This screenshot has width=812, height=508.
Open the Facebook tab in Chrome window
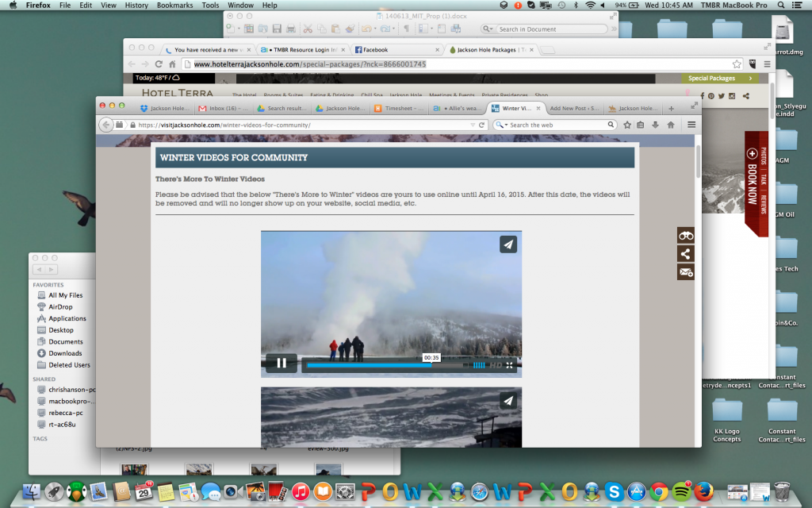pos(396,50)
